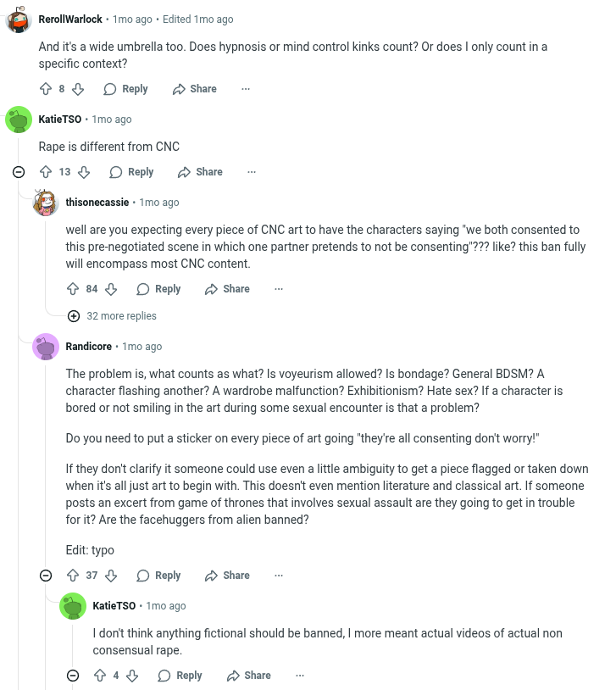Upvote KatieTSO's 'Rape is different from CNC' comment
This screenshot has width=616, height=690.
tap(46, 172)
